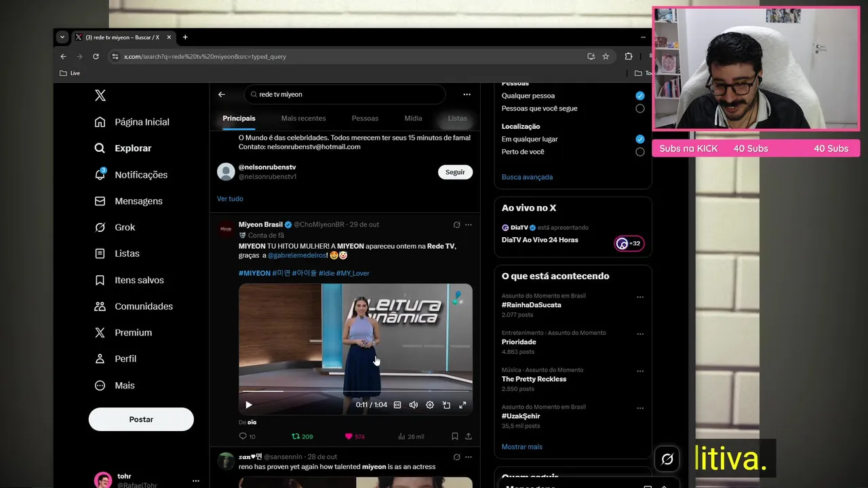868x488 pixels.
Task: Open options for Prioridade trend
Action: [640, 334]
